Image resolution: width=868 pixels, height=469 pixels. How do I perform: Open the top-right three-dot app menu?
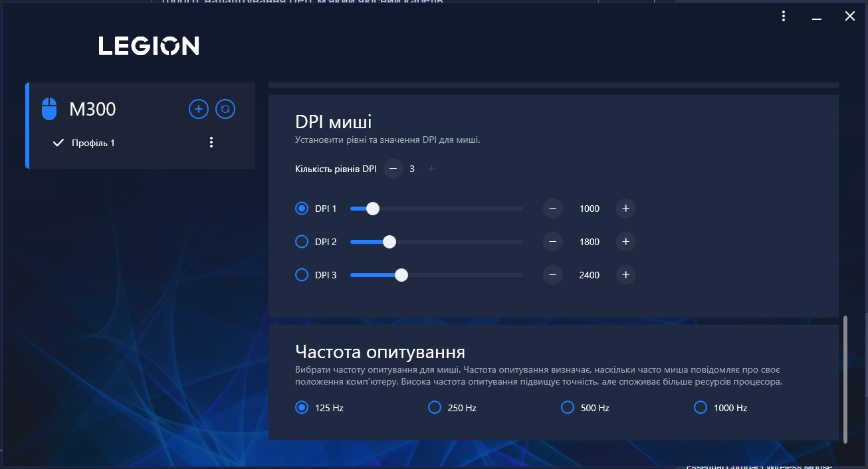(x=784, y=17)
